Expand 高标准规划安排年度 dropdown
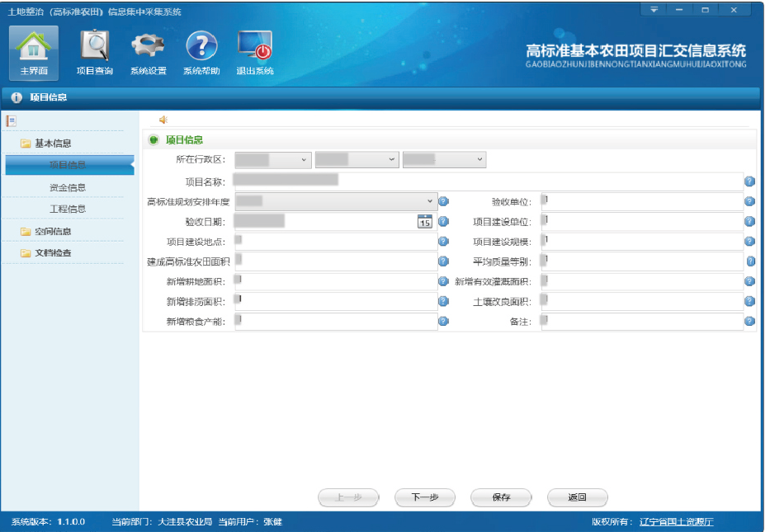The width and height of the screenshot is (770, 532). [x=336, y=201]
